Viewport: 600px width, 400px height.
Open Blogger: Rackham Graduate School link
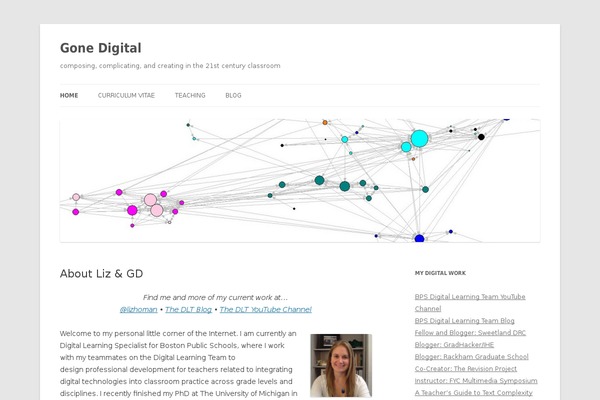coord(471,356)
